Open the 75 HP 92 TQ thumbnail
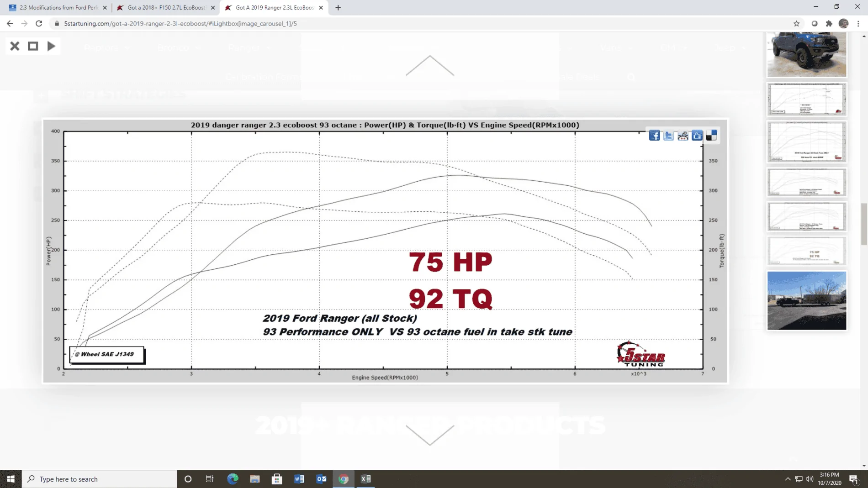 tap(807, 251)
